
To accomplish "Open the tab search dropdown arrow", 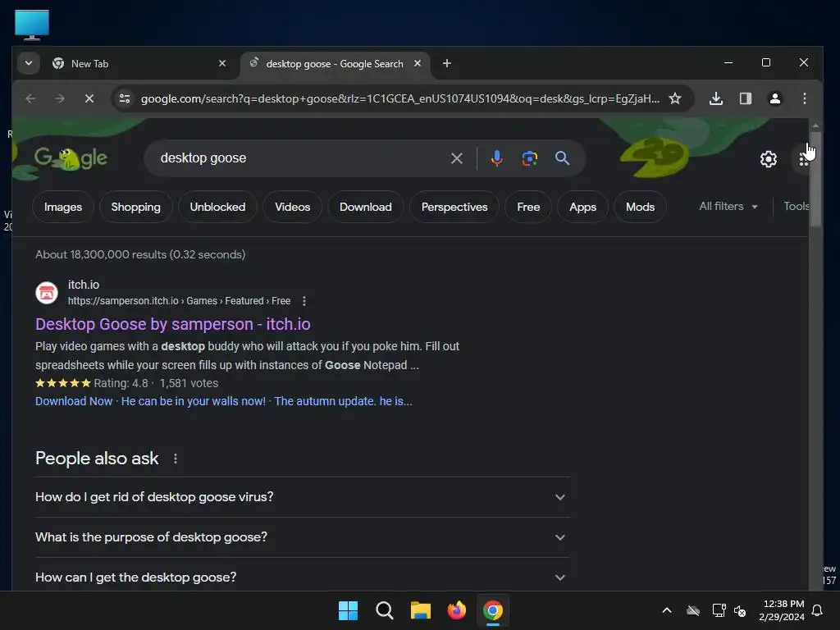I will 29,63.
